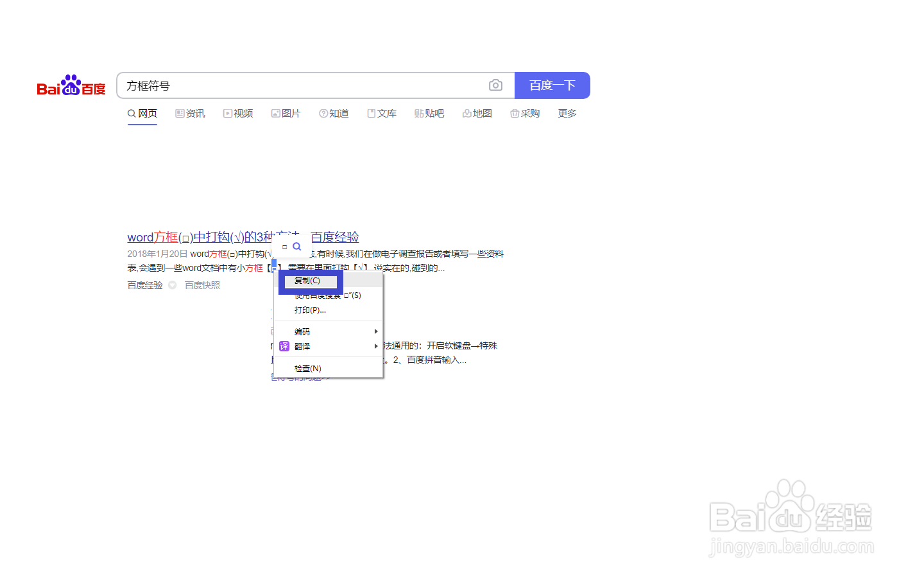
Task: Select the 文库 document icon
Action: pyautogui.click(x=371, y=113)
